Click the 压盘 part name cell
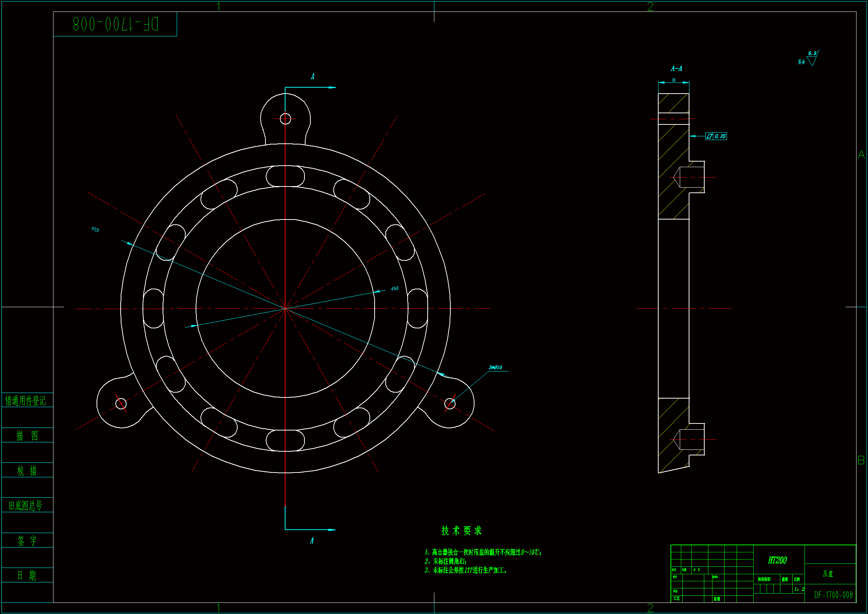 828,574
